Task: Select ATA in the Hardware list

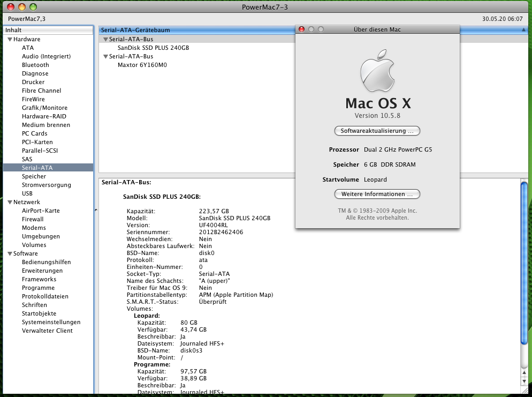Action: point(28,48)
